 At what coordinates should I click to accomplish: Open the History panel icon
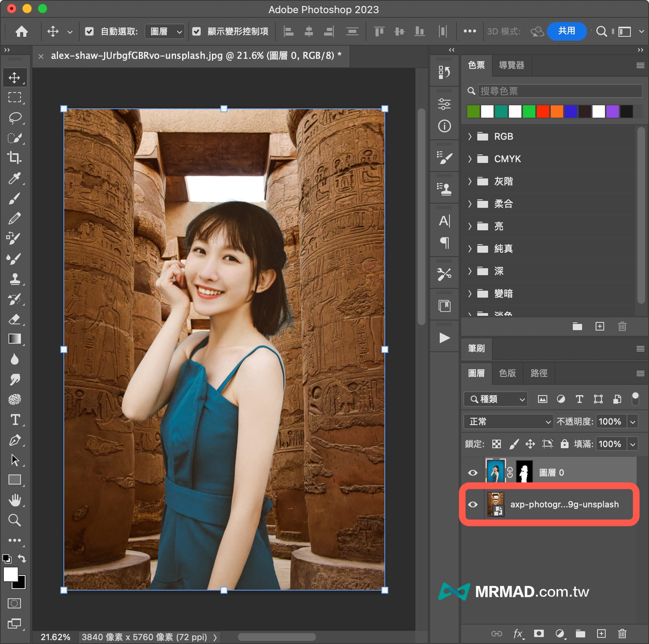pyautogui.click(x=444, y=72)
